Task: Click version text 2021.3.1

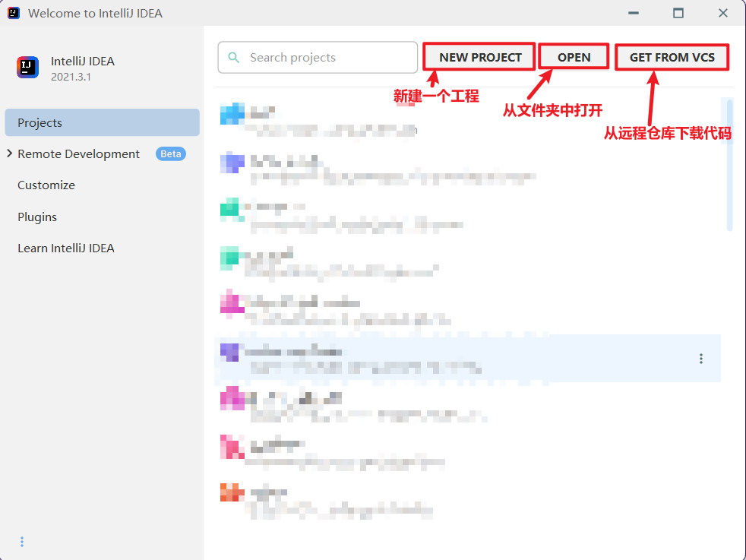Action: tap(71, 77)
